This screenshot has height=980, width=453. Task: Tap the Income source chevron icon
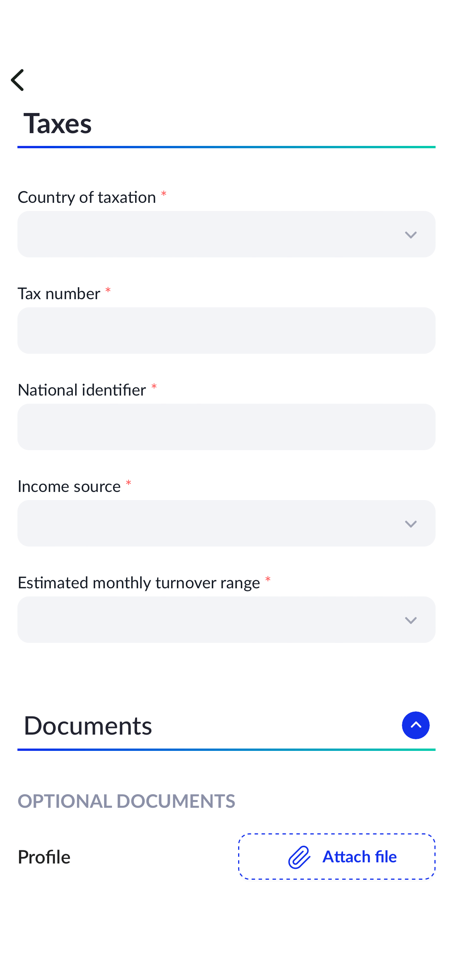tap(410, 524)
